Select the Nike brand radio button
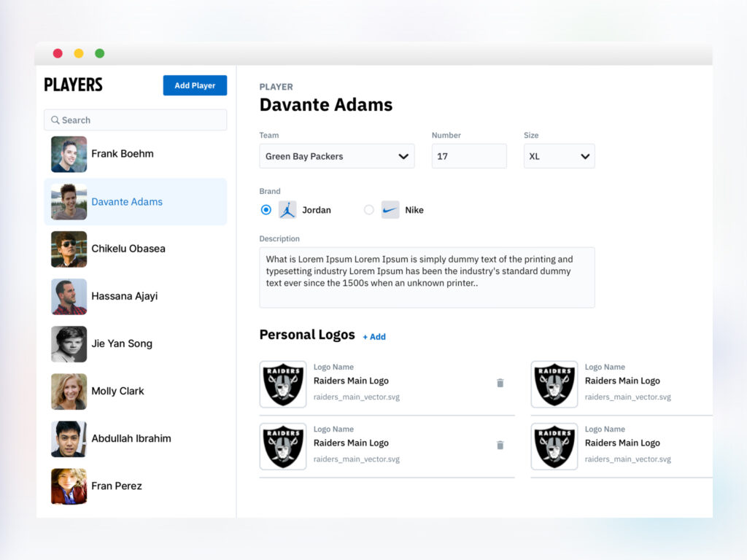 pyautogui.click(x=368, y=210)
